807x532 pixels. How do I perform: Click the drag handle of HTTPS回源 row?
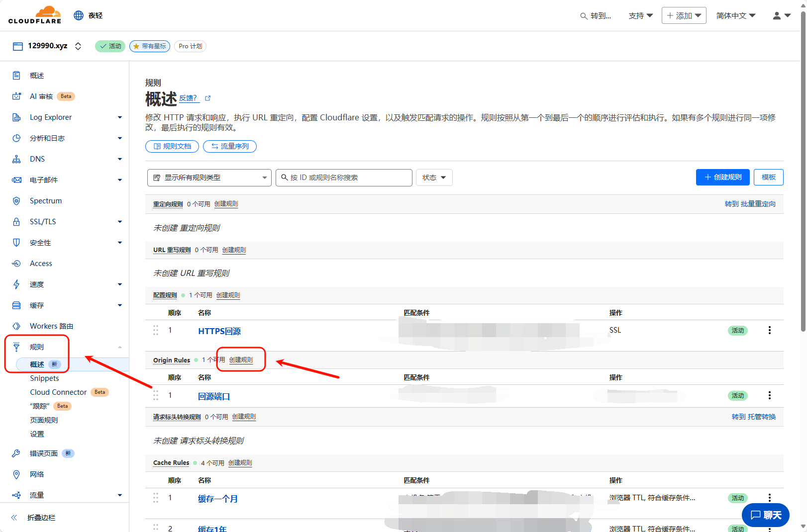[156, 330]
